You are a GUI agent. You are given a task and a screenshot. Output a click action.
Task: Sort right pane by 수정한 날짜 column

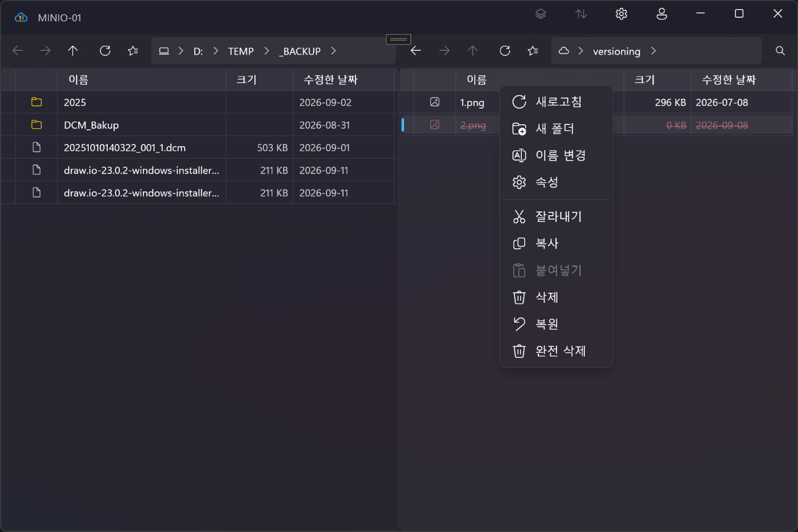(742, 80)
